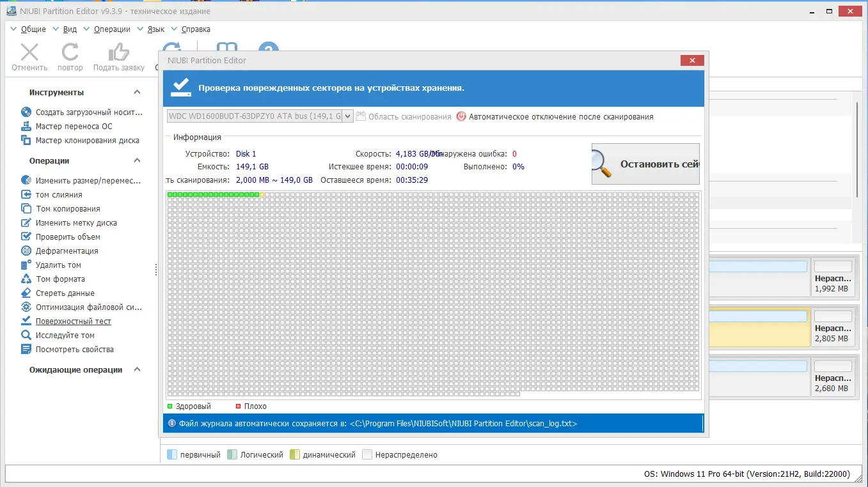Click the completed value "0%"
The image size is (868, 487).
click(518, 167)
